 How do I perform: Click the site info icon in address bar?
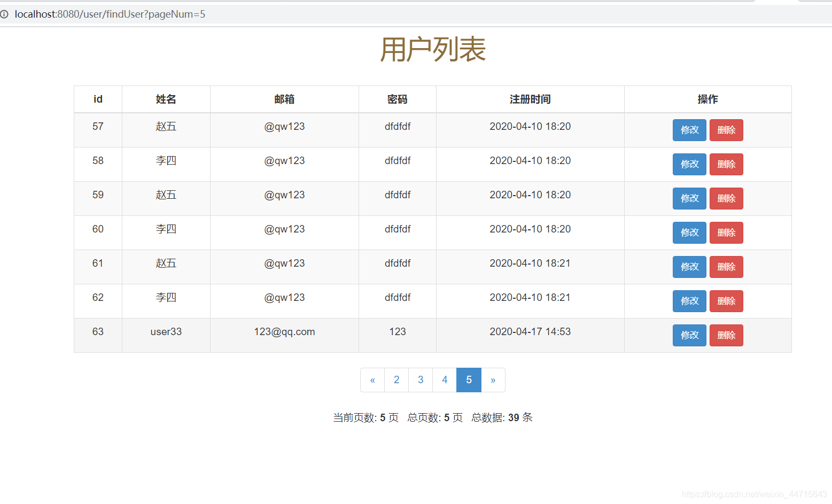click(x=4, y=14)
